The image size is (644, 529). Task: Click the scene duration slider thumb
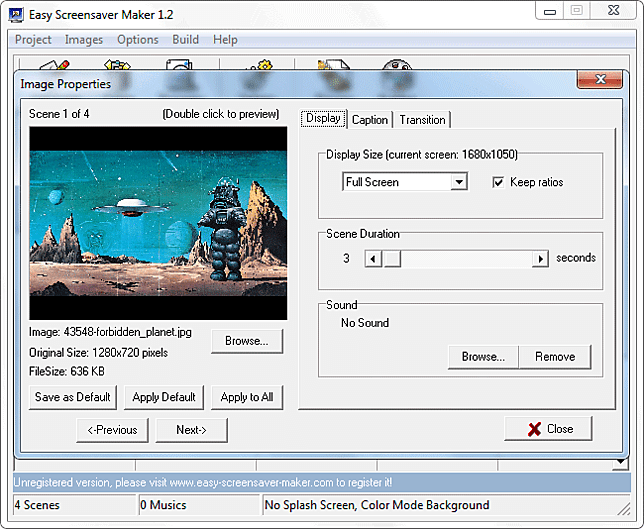[x=392, y=259]
